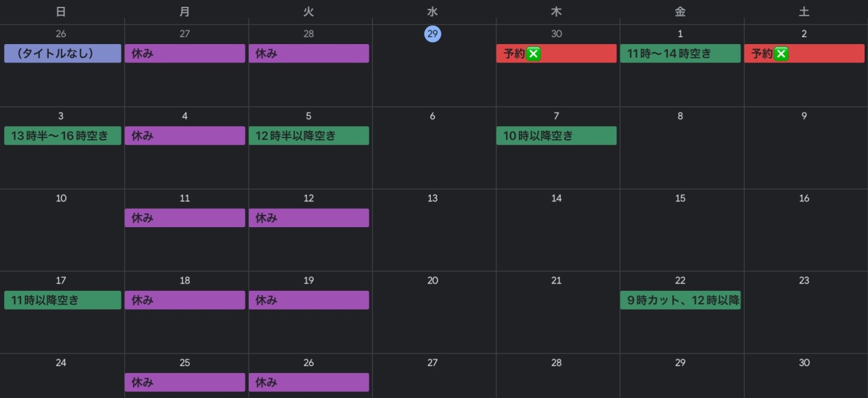Click date number 23 on Saturday
This screenshot has height=398, width=868.
(x=804, y=281)
